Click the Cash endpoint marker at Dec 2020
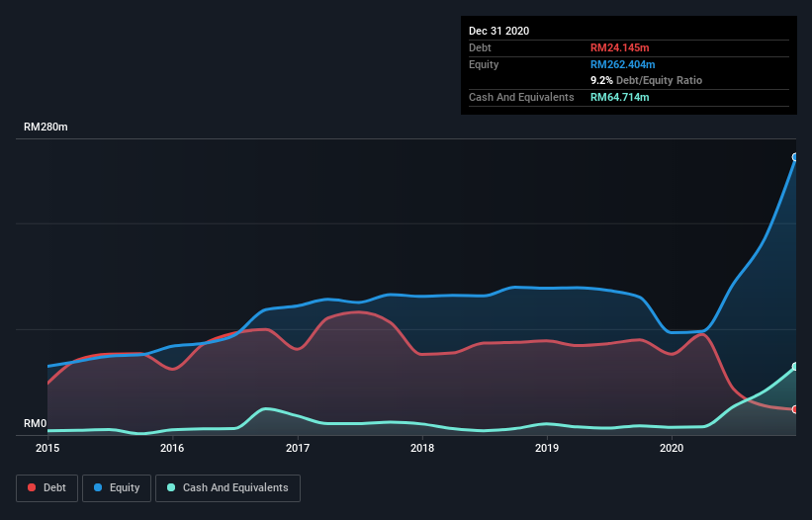 coord(795,367)
